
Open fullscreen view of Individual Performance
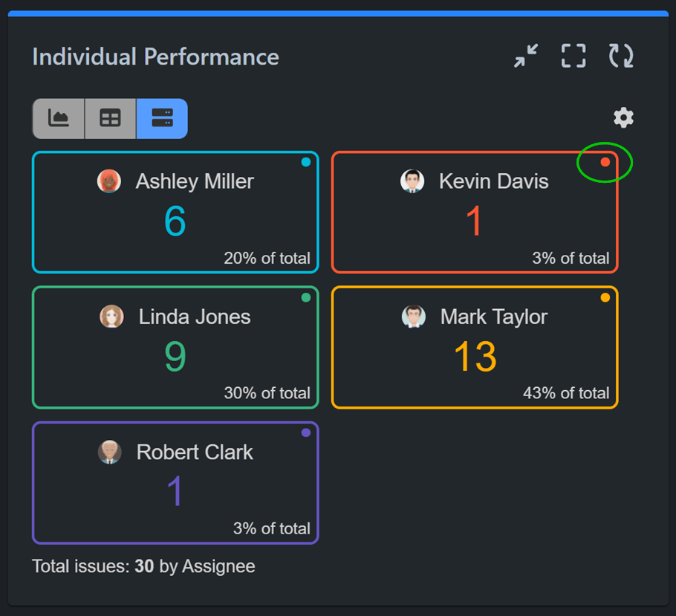click(573, 56)
